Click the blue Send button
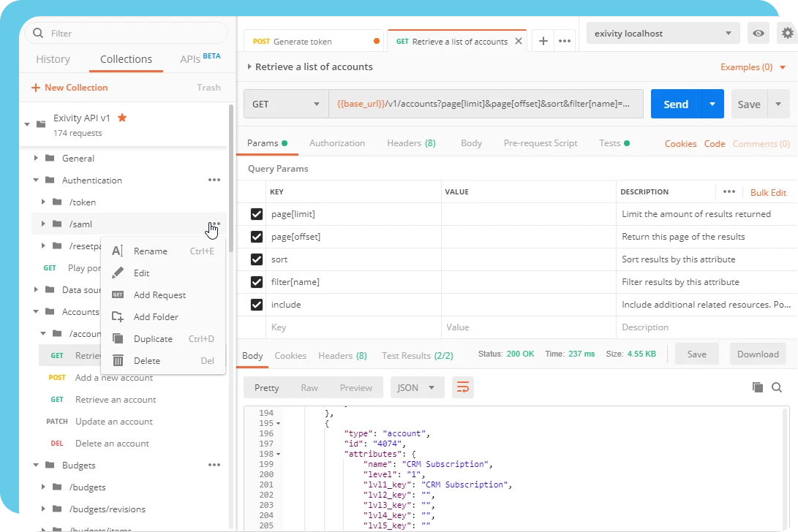 (x=676, y=104)
